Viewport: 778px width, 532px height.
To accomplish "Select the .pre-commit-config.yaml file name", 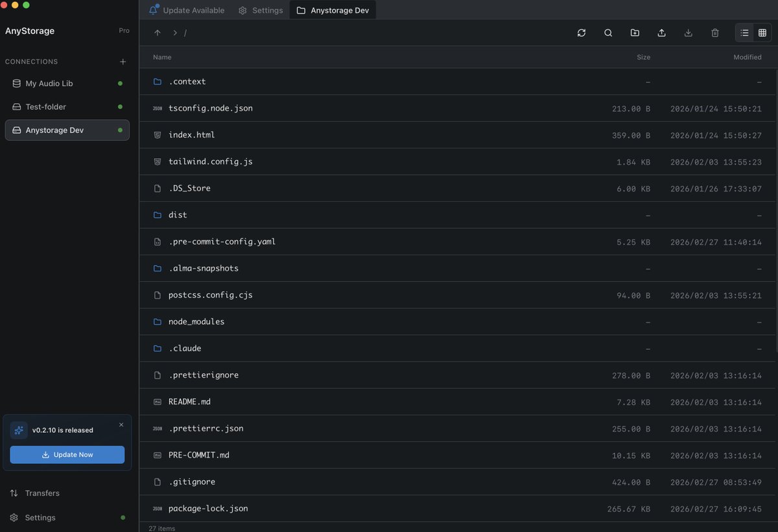I will click(222, 242).
